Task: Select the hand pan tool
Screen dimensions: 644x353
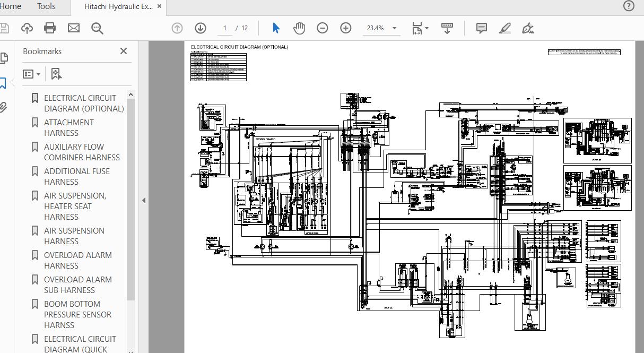Action: point(299,28)
